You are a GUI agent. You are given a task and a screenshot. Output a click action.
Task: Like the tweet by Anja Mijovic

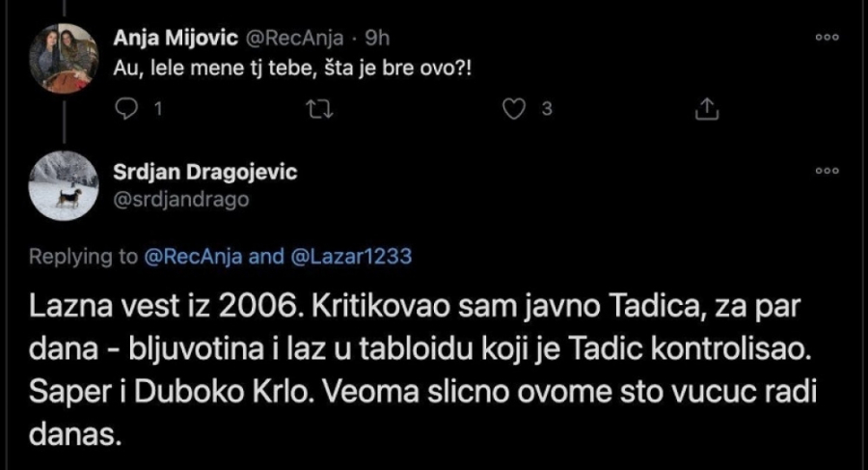click(x=516, y=110)
